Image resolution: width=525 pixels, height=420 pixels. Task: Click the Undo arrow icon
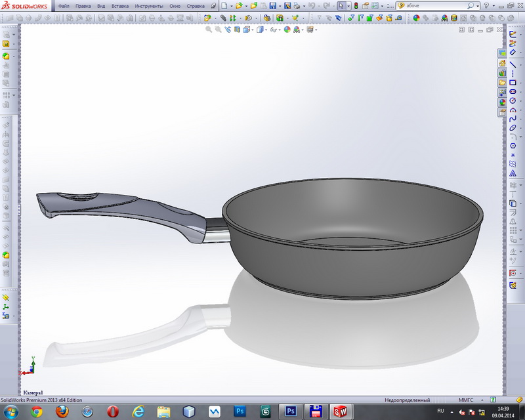(x=311, y=6)
